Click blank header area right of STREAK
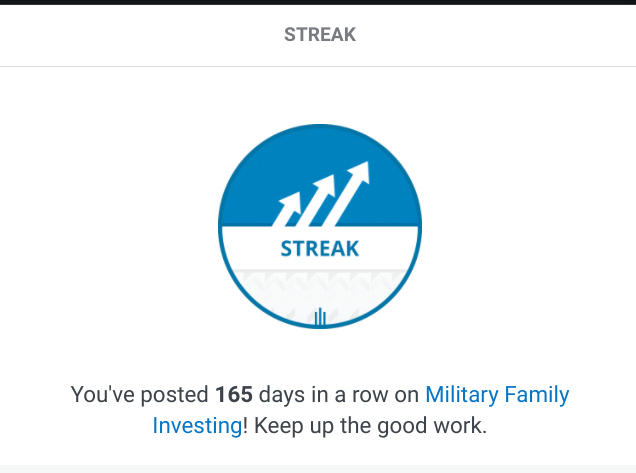636x473 pixels. tap(500, 35)
